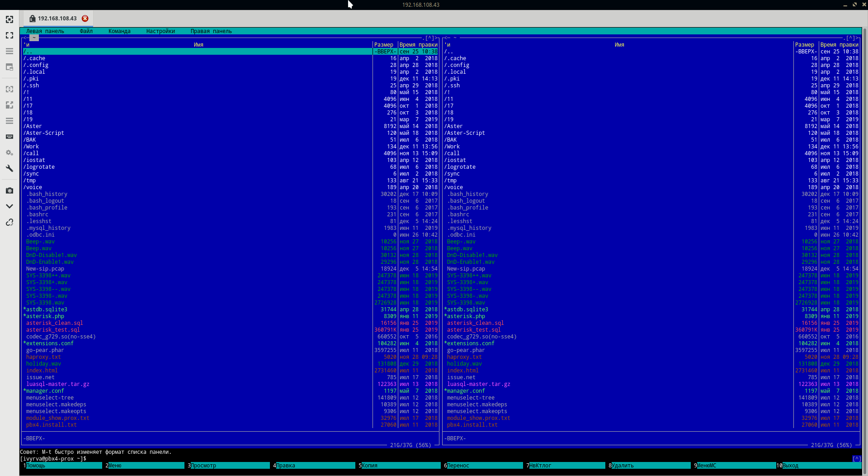Screen dimensions: 868x476
Task: Click the window-layout icon above the sidebar separator
Action: click(x=9, y=67)
